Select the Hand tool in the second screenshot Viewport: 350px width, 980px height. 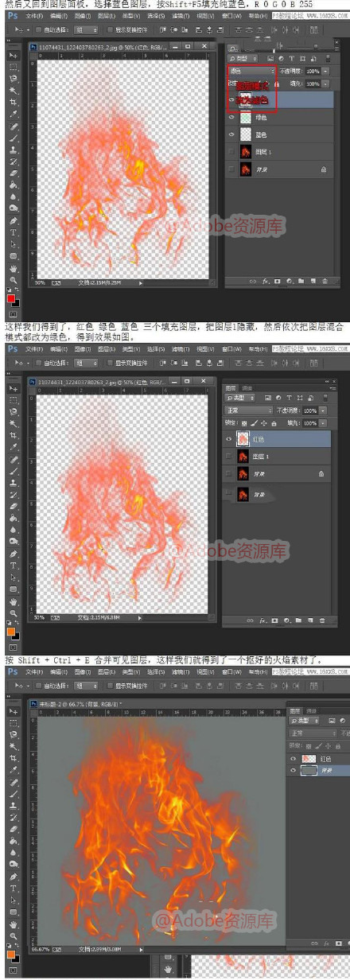(x=14, y=601)
